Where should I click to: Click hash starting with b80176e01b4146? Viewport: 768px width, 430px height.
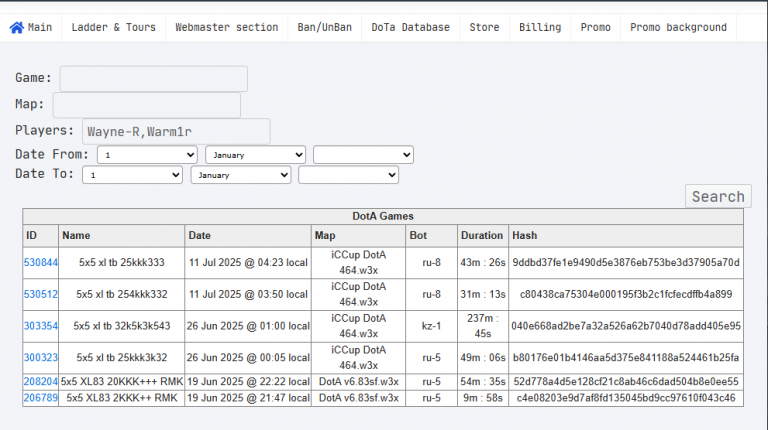(x=626, y=358)
